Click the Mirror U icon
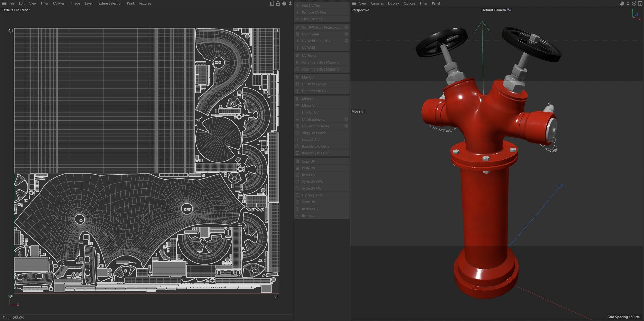 pos(297,99)
